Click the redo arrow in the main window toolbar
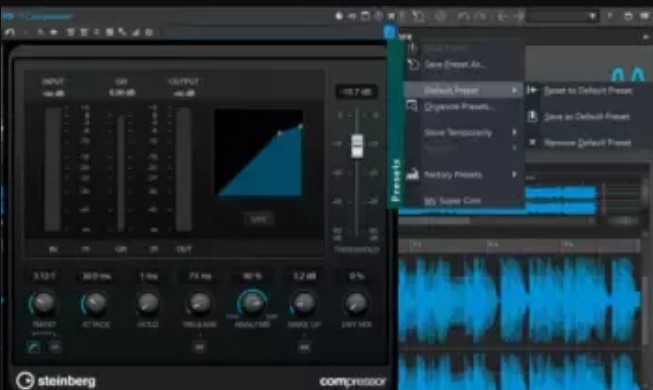This screenshot has width=653, height=390. [480, 16]
